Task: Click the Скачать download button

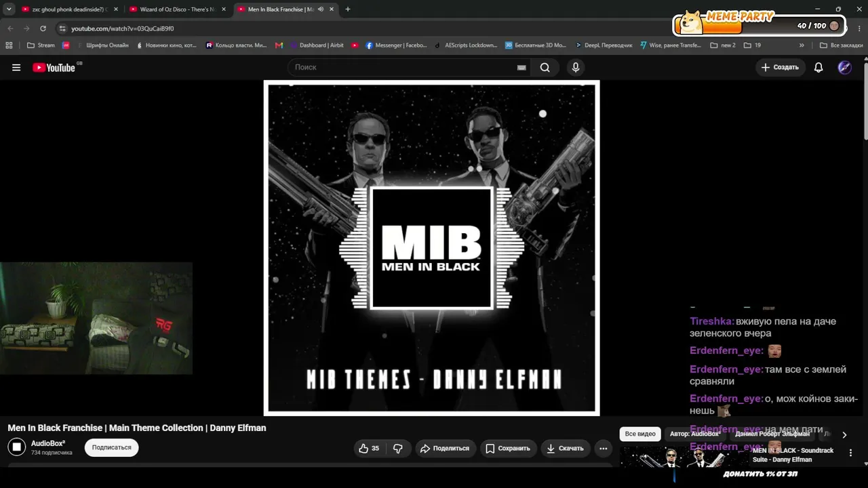Action: click(566, 448)
